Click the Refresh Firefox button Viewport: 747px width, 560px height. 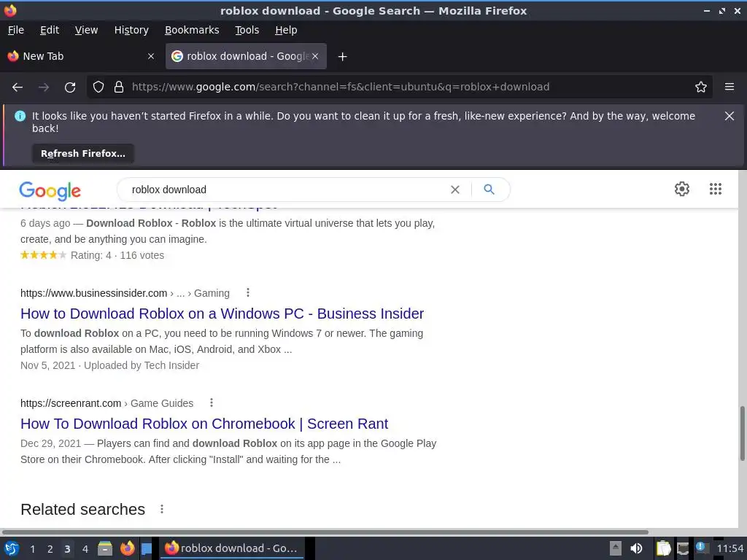pyautogui.click(x=83, y=154)
